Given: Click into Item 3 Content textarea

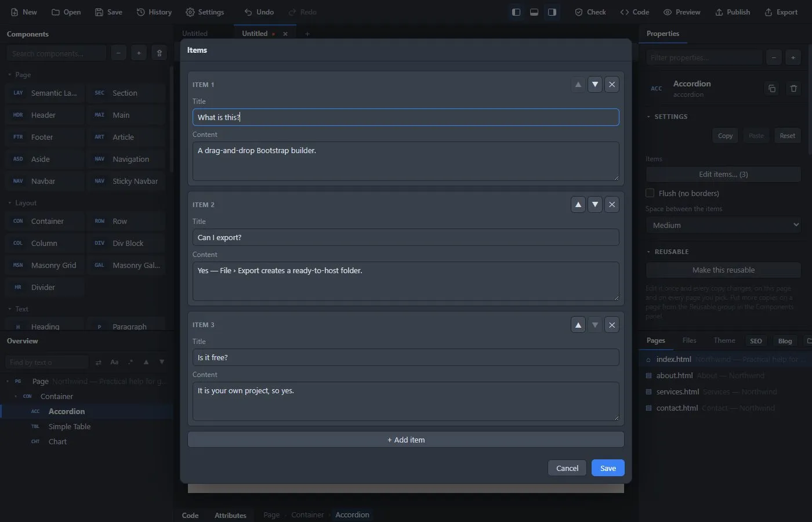Looking at the screenshot, I should pos(406,401).
